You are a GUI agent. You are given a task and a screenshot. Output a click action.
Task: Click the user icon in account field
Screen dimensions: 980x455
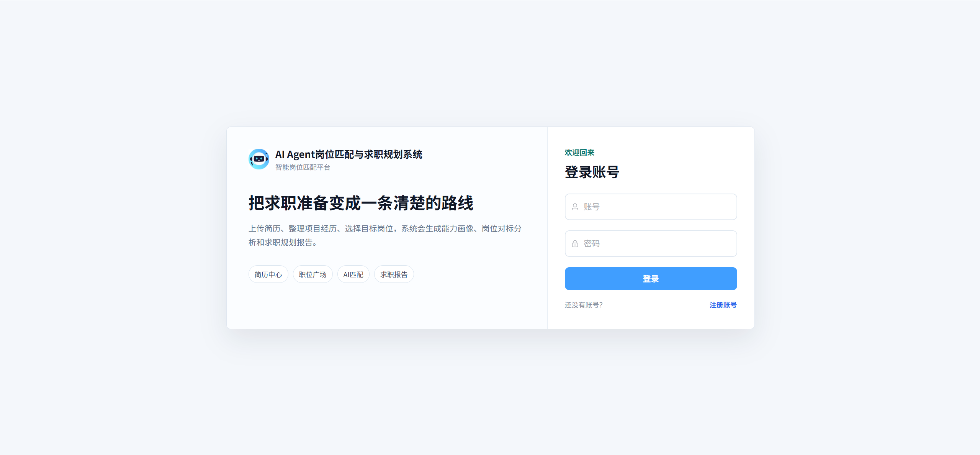(575, 207)
